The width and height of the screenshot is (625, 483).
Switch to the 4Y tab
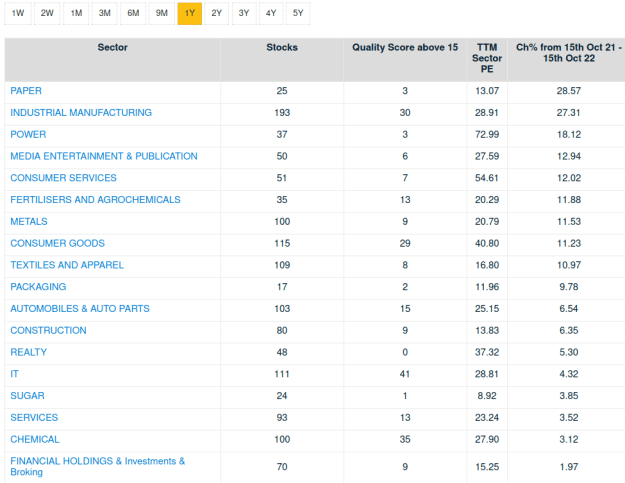coord(271,13)
